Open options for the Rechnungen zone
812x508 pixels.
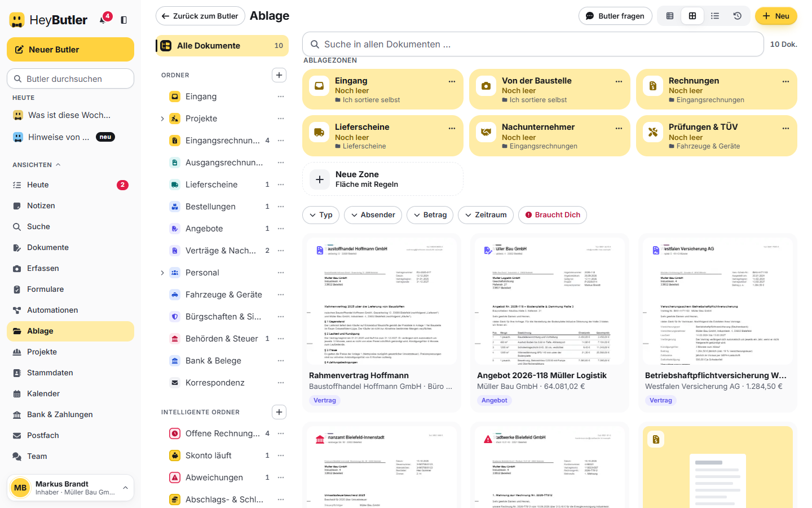tap(785, 81)
